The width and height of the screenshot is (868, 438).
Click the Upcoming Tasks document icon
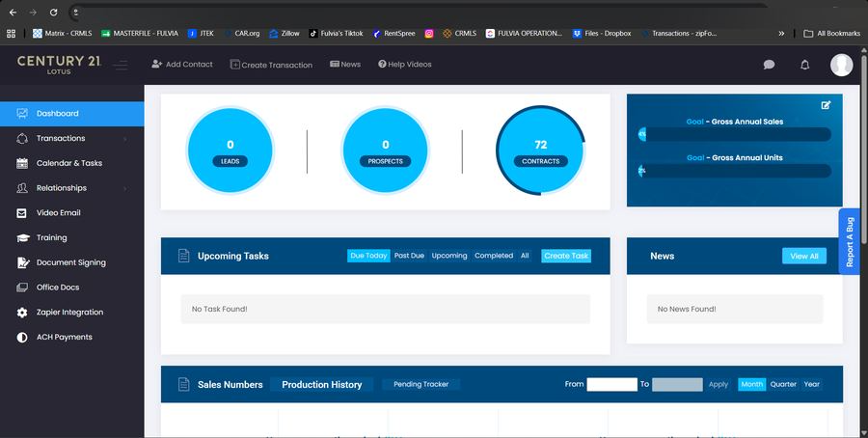click(184, 256)
